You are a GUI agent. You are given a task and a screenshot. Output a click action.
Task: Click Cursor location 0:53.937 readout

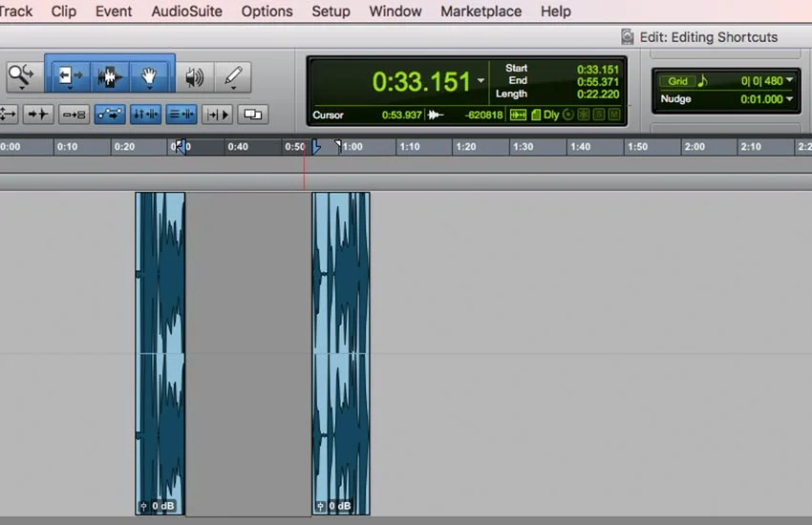401,115
